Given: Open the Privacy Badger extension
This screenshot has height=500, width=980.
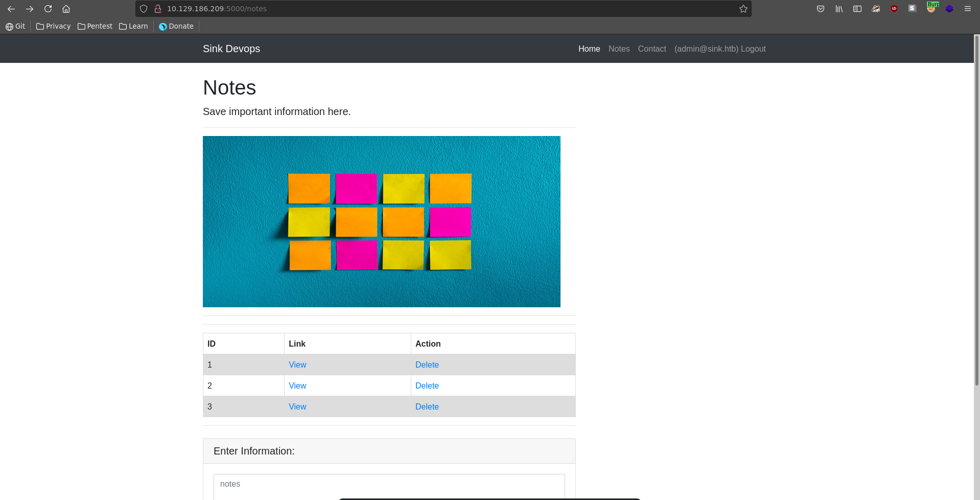Looking at the screenshot, I should [876, 9].
